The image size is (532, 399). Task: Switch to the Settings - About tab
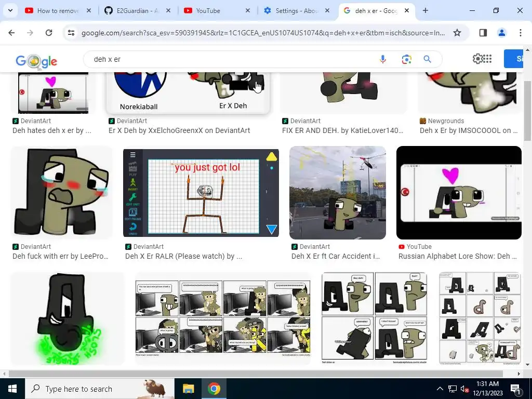coord(297,10)
